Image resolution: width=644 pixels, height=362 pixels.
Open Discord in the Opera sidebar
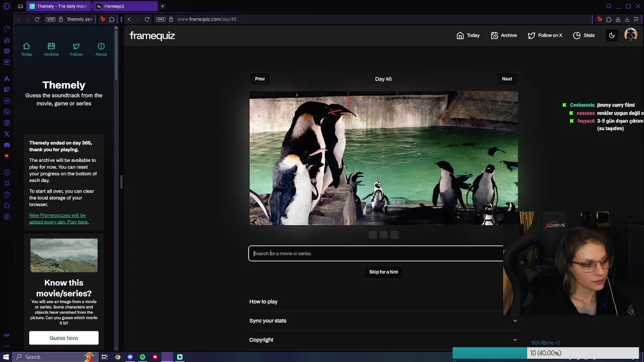click(7, 145)
